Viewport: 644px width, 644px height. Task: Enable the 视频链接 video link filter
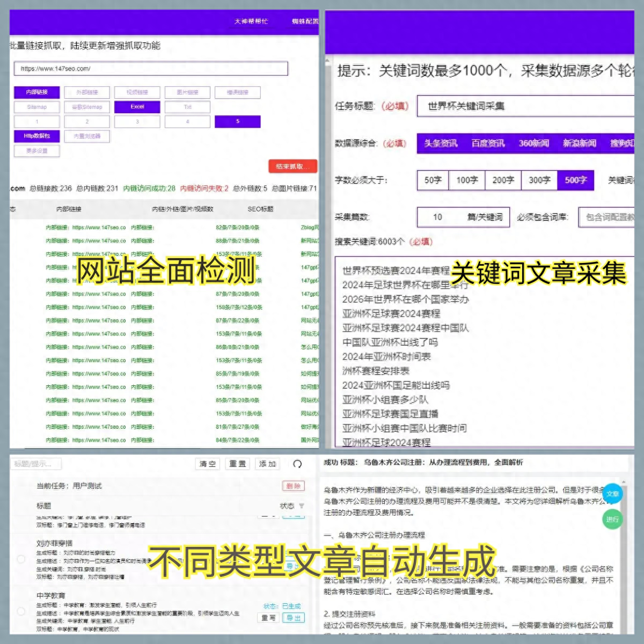coord(137,92)
